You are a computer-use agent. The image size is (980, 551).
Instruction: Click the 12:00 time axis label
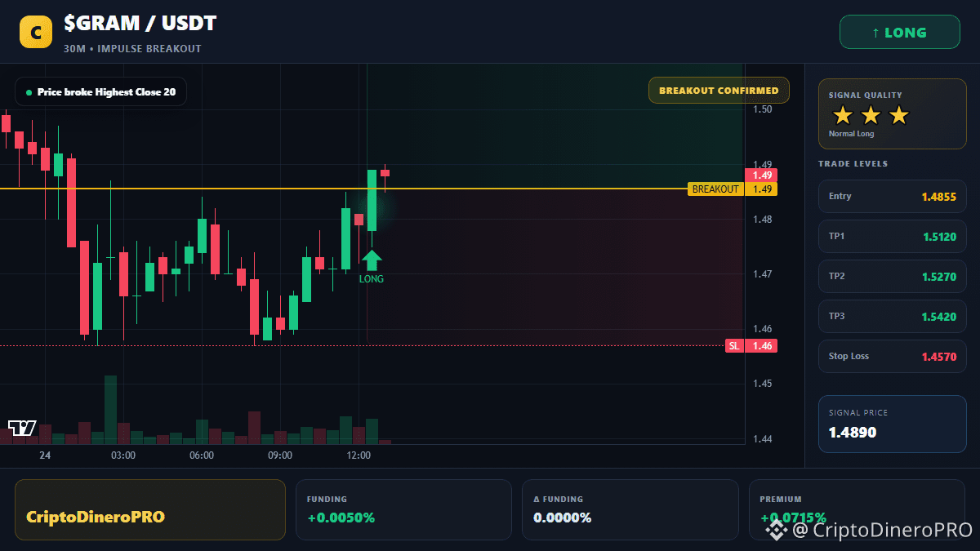359,455
